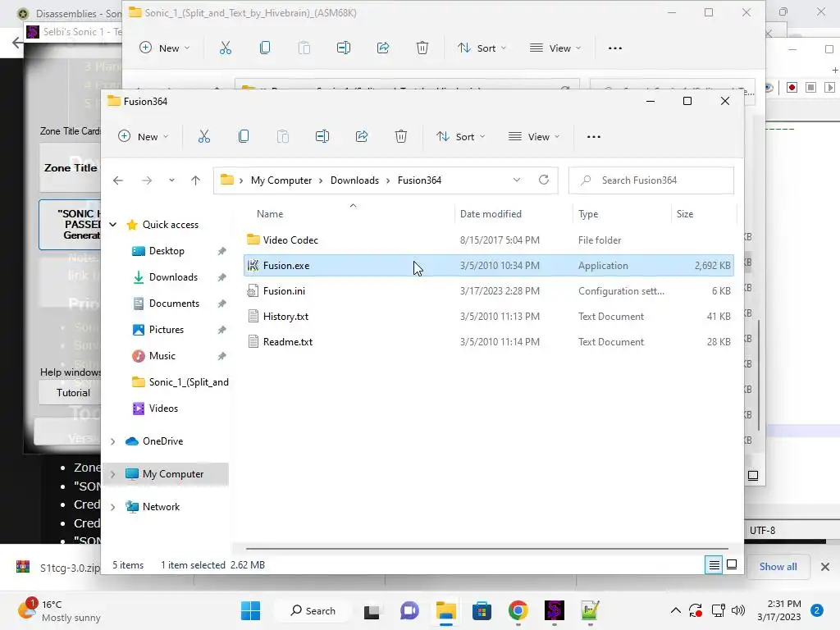840x630 pixels.
Task: Select Fusion.ini file
Action: point(489,291)
